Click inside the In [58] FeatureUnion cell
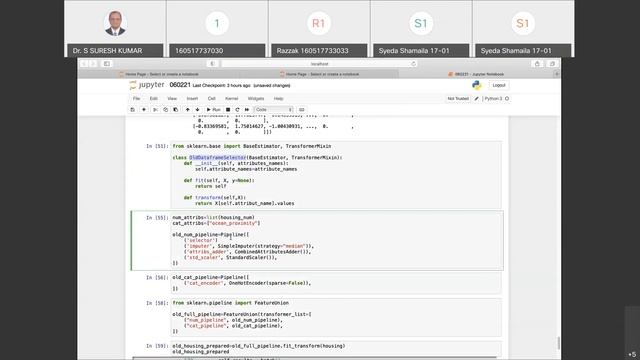 click(336, 317)
